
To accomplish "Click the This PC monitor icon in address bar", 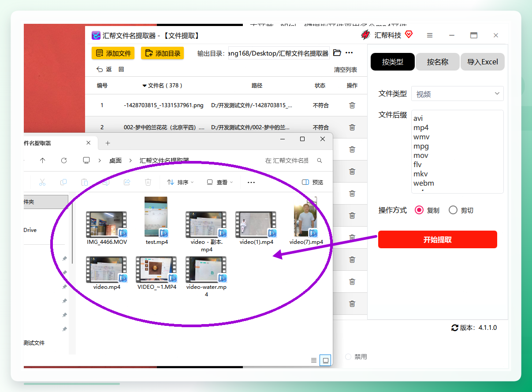I will pyautogui.click(x=86, y=161).
